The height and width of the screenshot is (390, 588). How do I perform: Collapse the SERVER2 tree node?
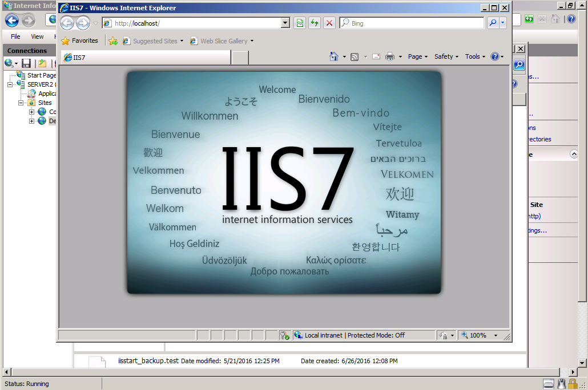pyautogui.click(x=10, y=84)
